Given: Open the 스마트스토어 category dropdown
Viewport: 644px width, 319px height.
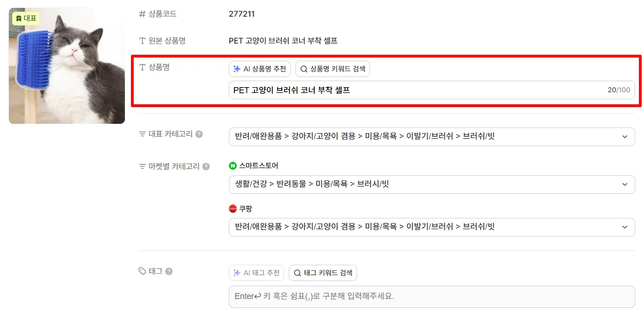Looking at the screenshot, I should coord(432,185).
